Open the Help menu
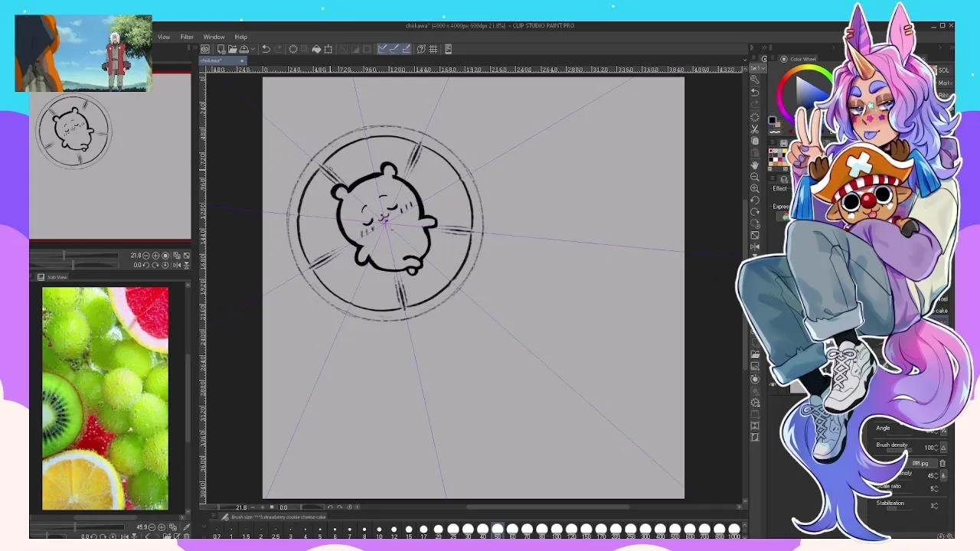The image size is (980, 551). point(240,37)
